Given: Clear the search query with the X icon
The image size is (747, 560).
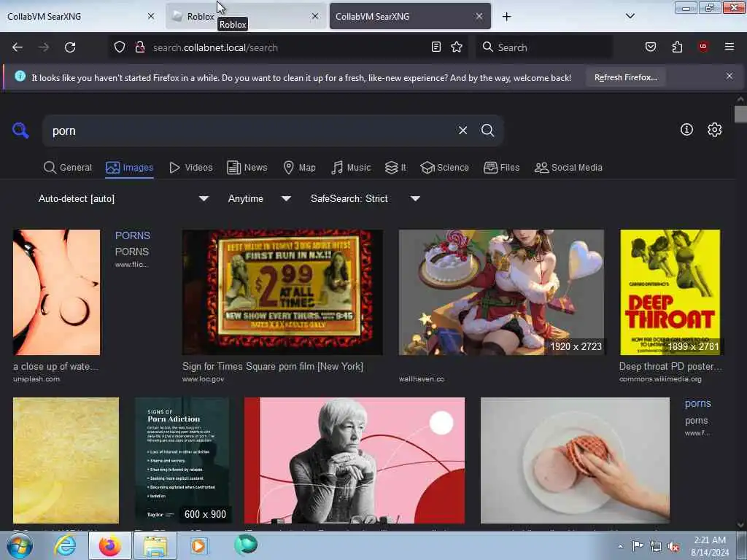Looking at the screenshot, I should tap(462, 131).
